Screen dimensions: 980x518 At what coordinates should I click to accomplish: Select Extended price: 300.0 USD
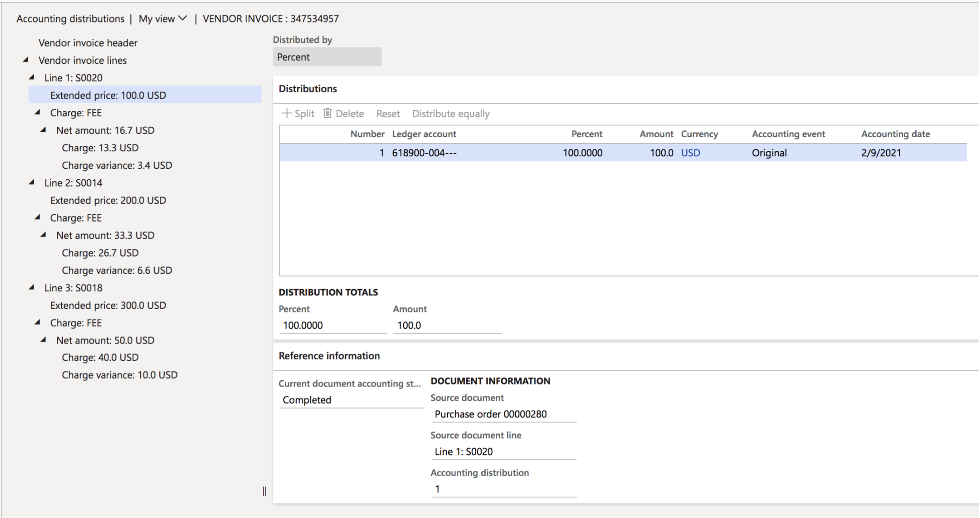[x=108, y=305]
